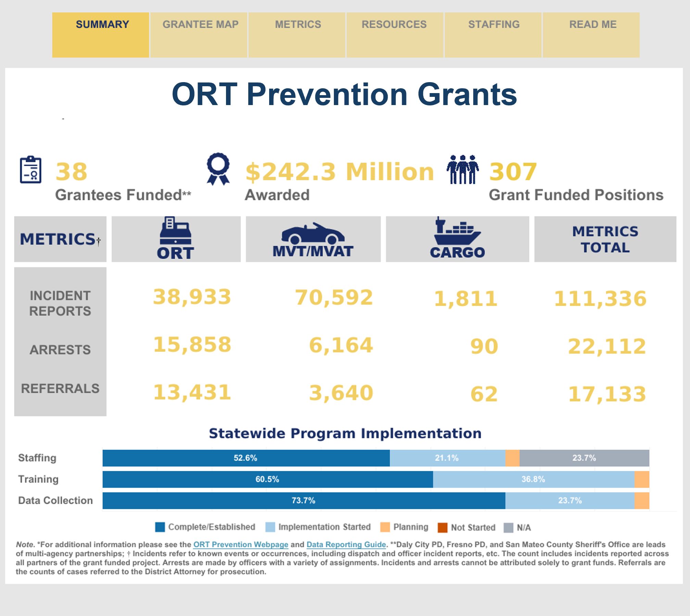Click the grantee certificate clipboard icon

pos(30,170)
